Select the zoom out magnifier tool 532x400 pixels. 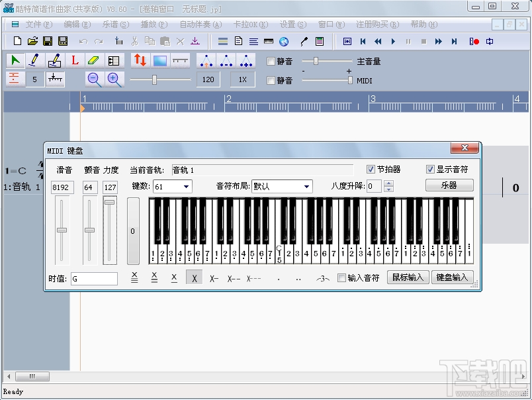(x=93, y=78)
